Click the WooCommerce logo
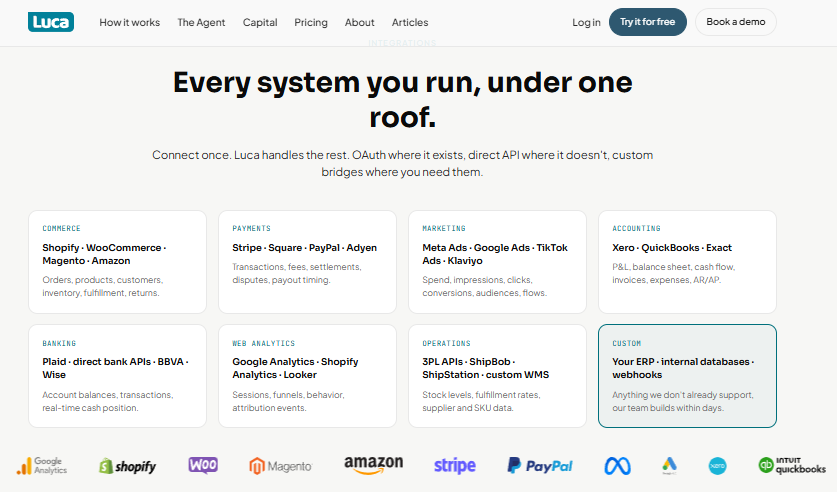The height and width of the screenshot is (492, 837). pos(203,465)
